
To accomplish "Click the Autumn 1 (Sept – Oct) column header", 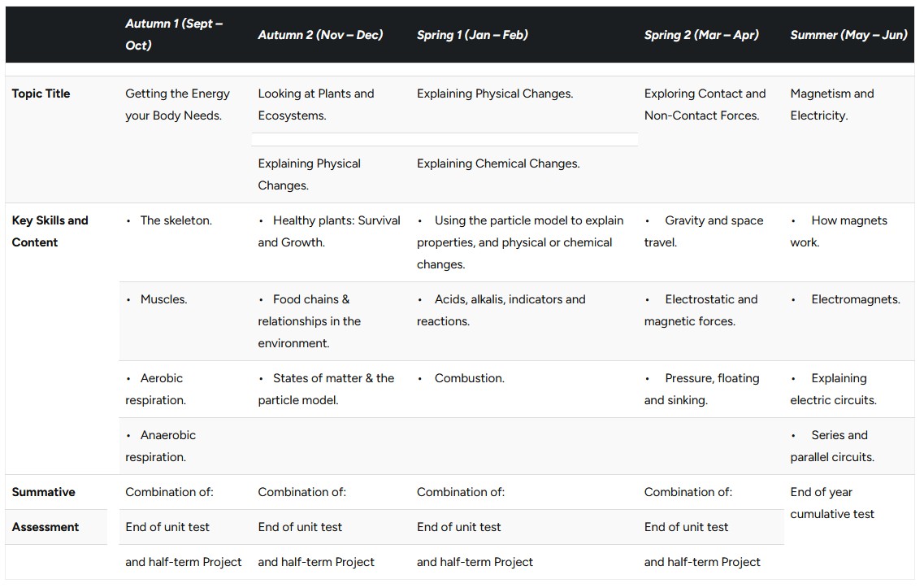I will [174, 34].
